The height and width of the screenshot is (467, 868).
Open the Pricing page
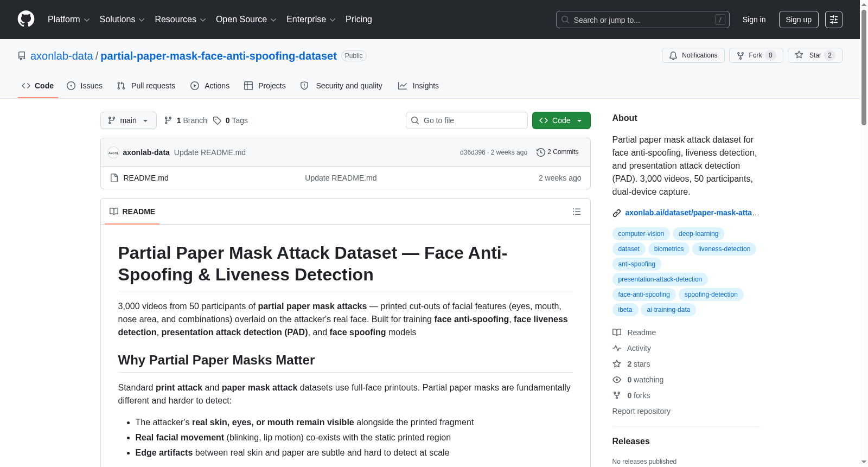click(359, 20)
